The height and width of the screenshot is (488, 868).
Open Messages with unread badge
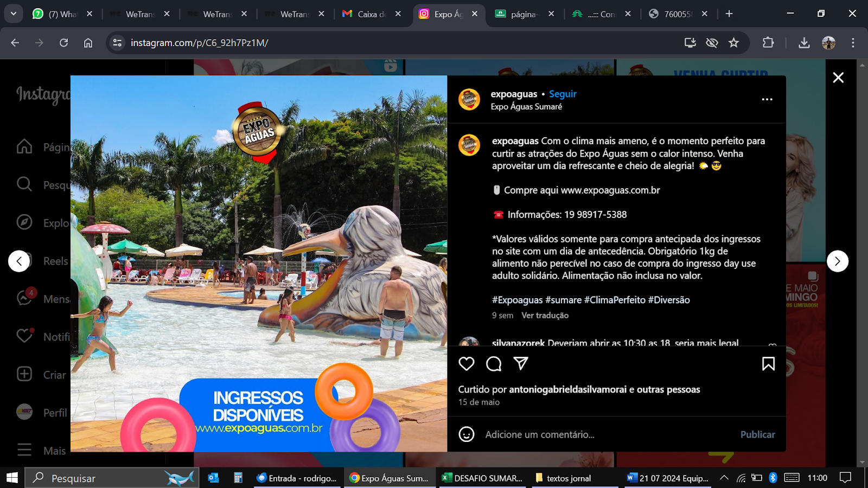[43, 299]
